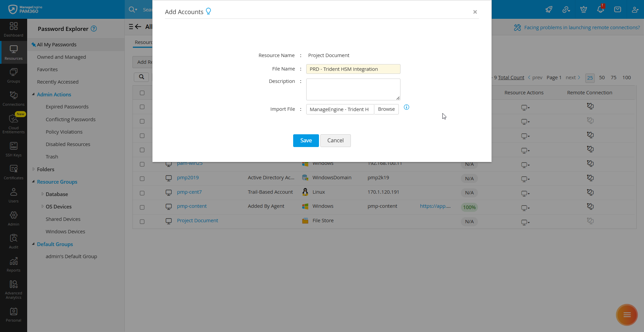Select the Connections sidebar icon
Image resolution: width=644 pixels, height=332 pixels.
(x=13, y=98)
